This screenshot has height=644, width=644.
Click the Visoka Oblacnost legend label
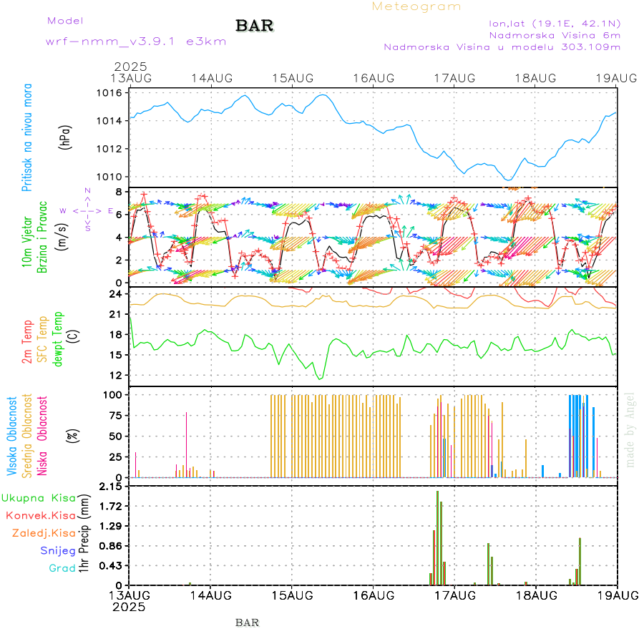12,435
